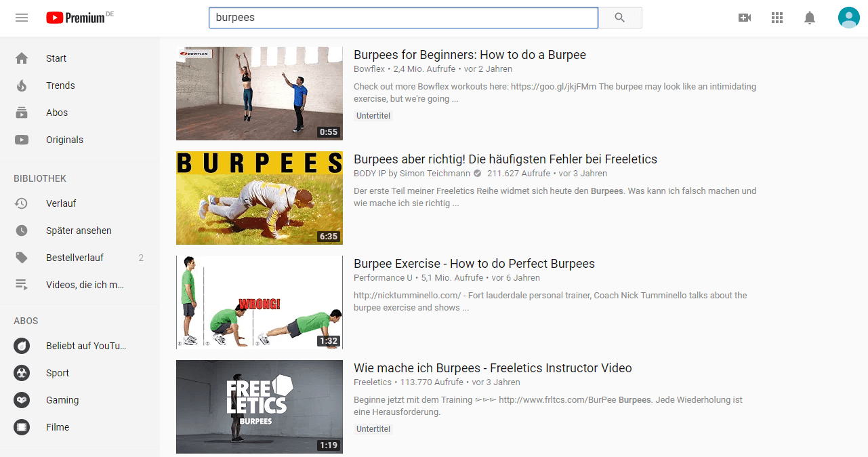
Task: Click the 6:35 duration label
Action: coord(329,237)
